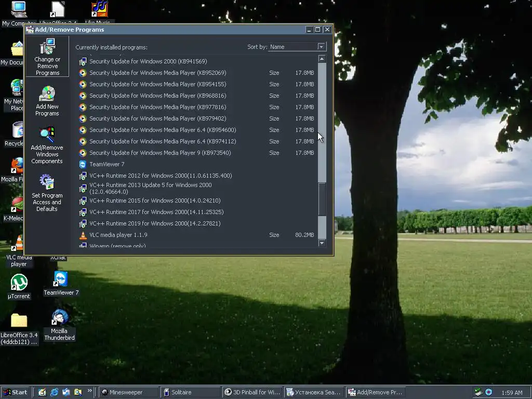Click first Quick Launch icon next to Start
Viewport: 532px width, 399px height.
[42, 392]
